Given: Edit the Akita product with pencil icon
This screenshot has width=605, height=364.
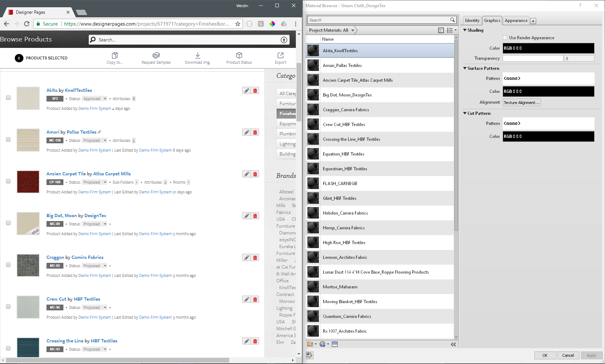Looking at the screenshot, I should [x=246, y=91].
